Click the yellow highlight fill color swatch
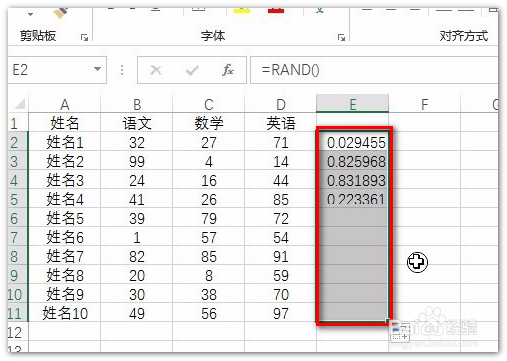 click(x=242, y=10)
